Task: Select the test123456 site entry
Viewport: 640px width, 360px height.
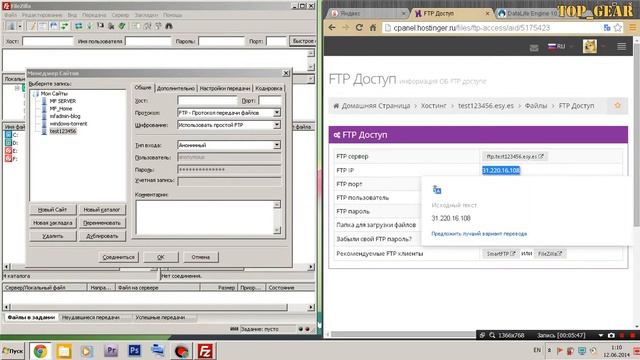Action: 62,131
